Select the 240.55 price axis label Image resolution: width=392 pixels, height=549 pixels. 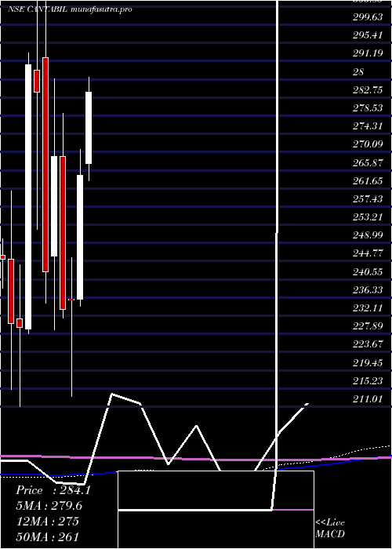tap(368, 271)
